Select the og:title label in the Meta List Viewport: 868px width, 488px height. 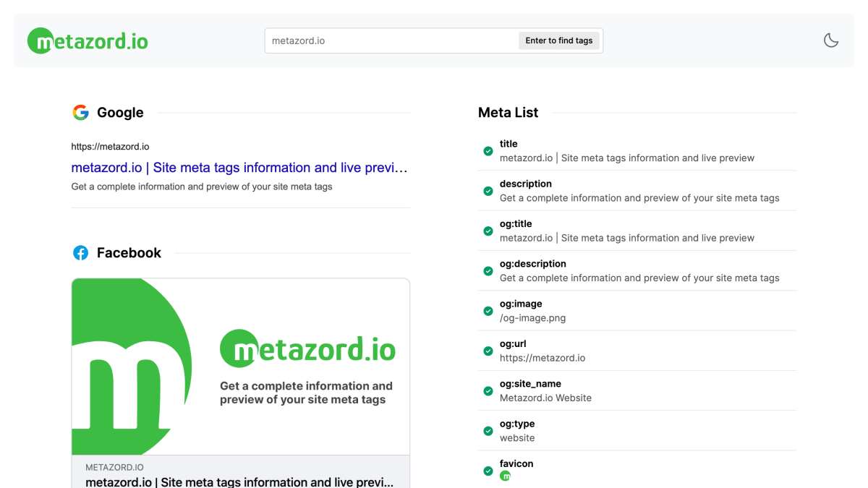pos(516,224)
